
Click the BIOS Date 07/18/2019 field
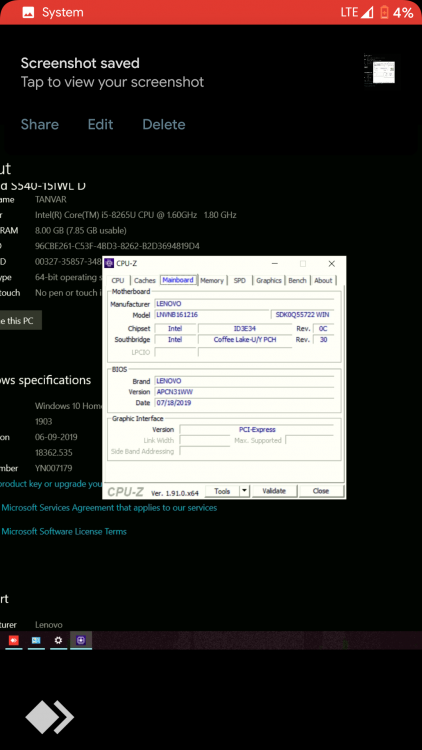pos(244,403)
